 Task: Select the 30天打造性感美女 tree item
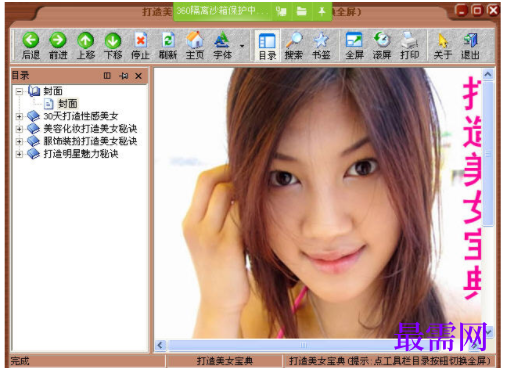(x=81, y=116)
